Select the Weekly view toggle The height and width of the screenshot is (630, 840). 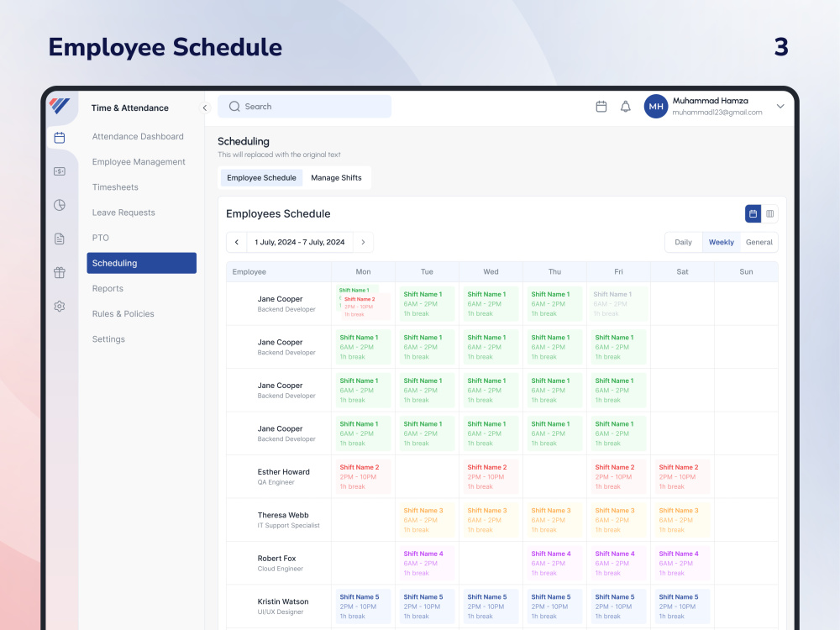pos(721,242)
